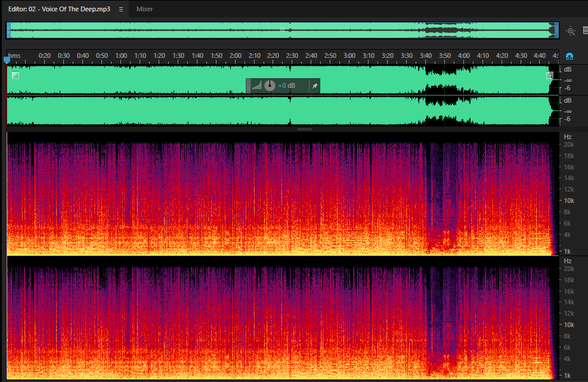Click the HUD amplitude bars icon
588x382 pixels.
(x=257, y=86)
